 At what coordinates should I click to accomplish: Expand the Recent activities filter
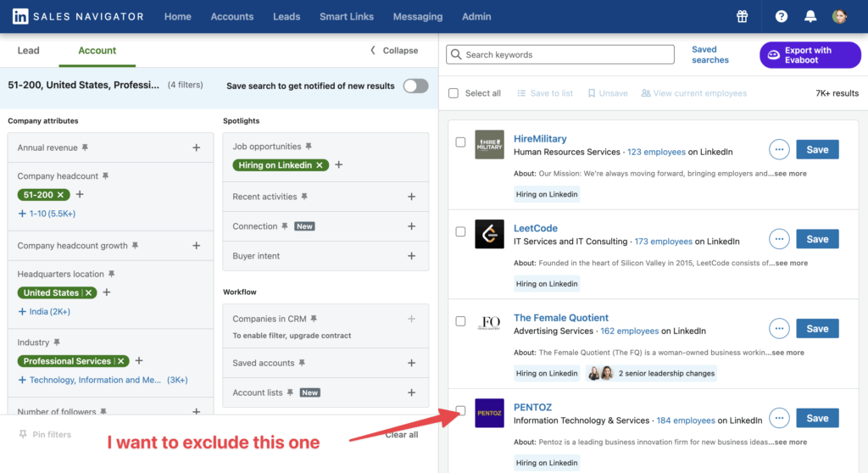click(411, 197)
